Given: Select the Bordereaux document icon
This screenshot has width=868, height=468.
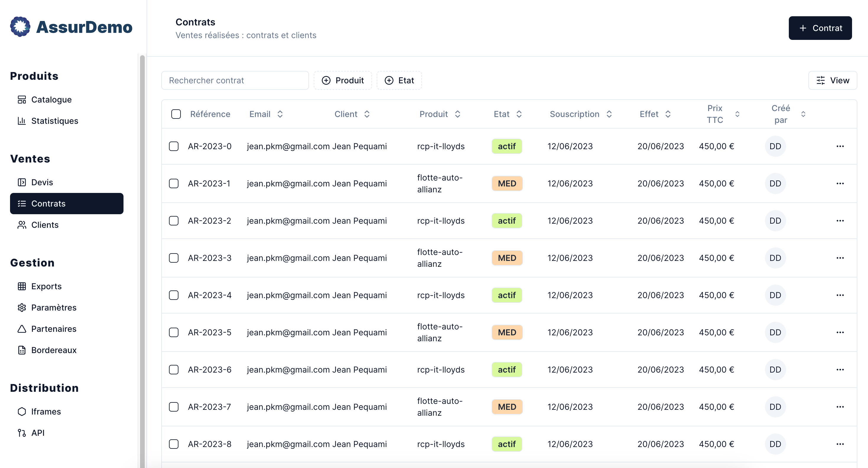Looking at the screenshot, I should 22,350.
